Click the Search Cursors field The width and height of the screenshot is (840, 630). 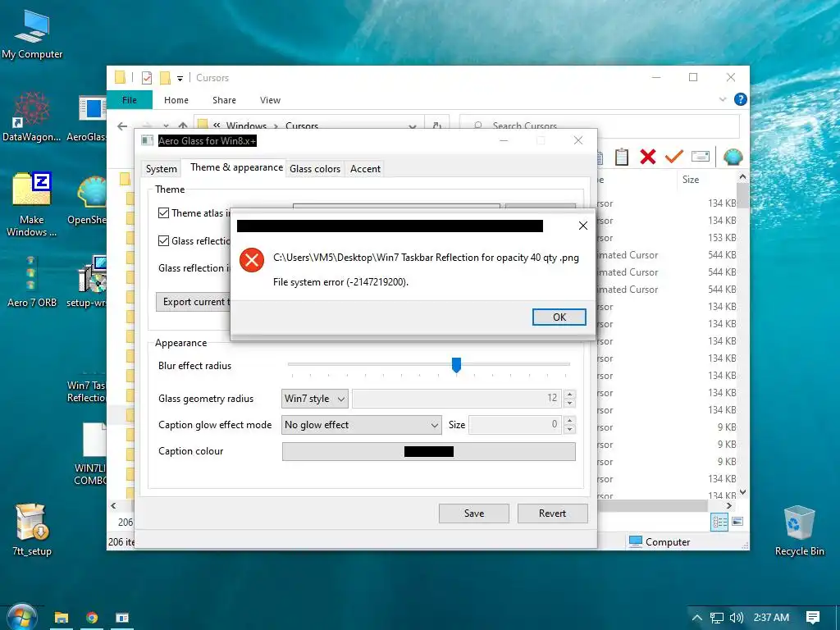pos(600,126)
